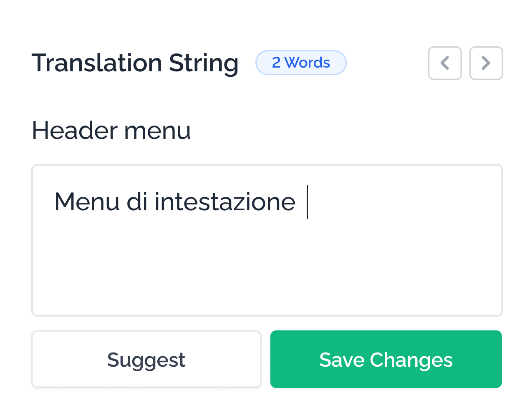Save Changes to the translation
The height and width of the screenshot is (418, 532).
pos(386,359)
